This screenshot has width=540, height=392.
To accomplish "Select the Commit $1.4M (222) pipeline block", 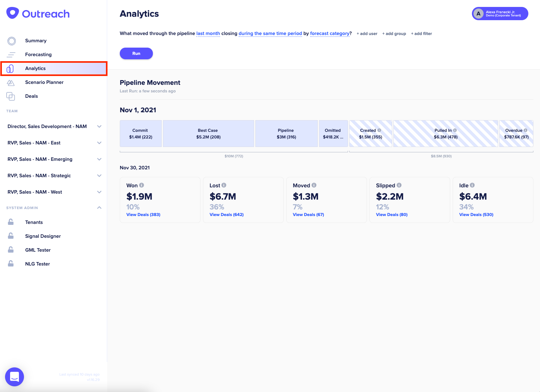I will [x=141, y=133].
